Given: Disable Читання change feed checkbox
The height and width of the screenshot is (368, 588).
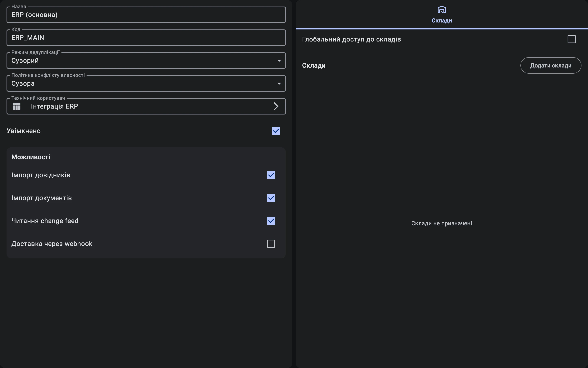Looking at the screenshot, I should pos(271,221).
